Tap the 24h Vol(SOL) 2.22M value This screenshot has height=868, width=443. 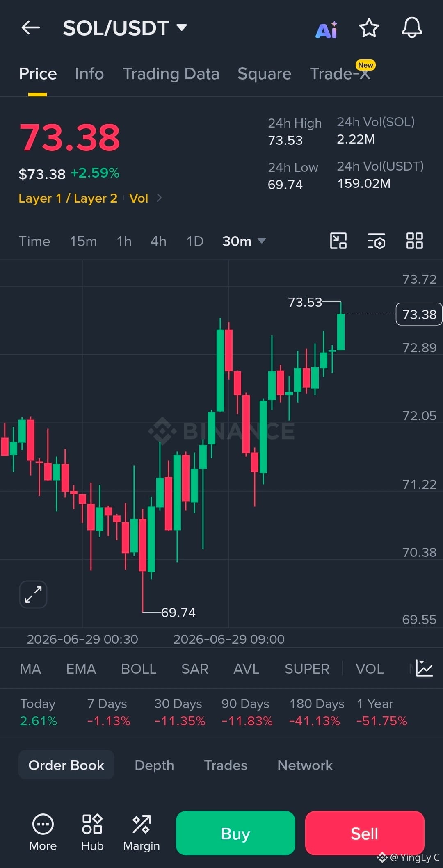[x=356, y=139]
